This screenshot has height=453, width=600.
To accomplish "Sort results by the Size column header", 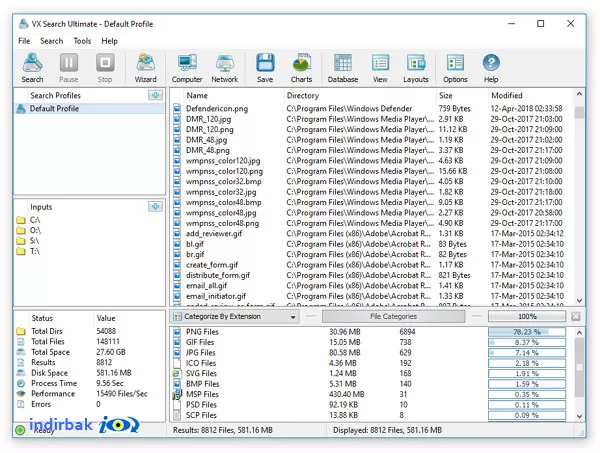I will point(445,96).
